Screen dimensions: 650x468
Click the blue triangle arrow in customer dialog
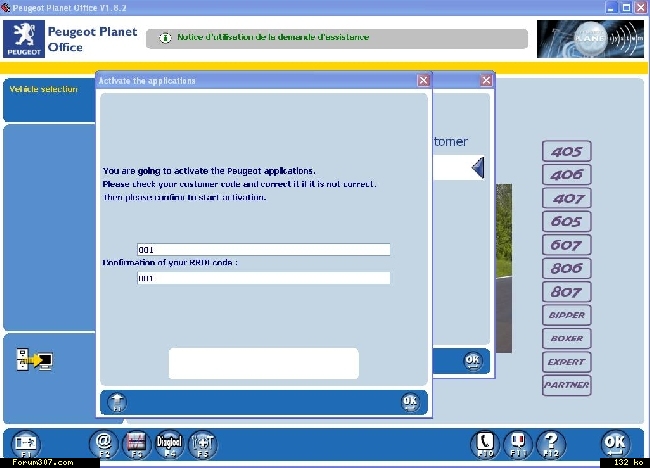tap(478, 167)
